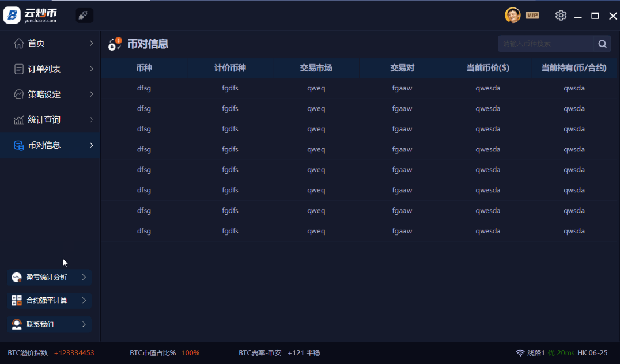
Task: Click the magnifier icon in search box
Action: (x=602, y=43)
